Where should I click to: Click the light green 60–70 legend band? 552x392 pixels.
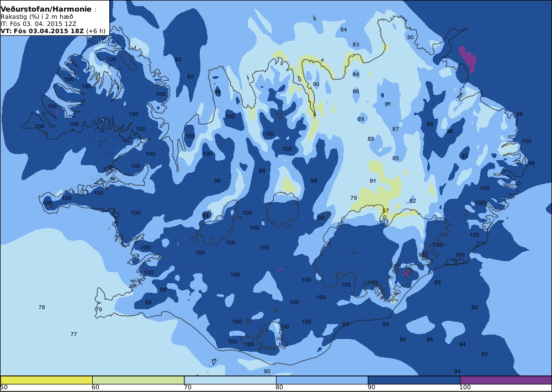(139, 380)
